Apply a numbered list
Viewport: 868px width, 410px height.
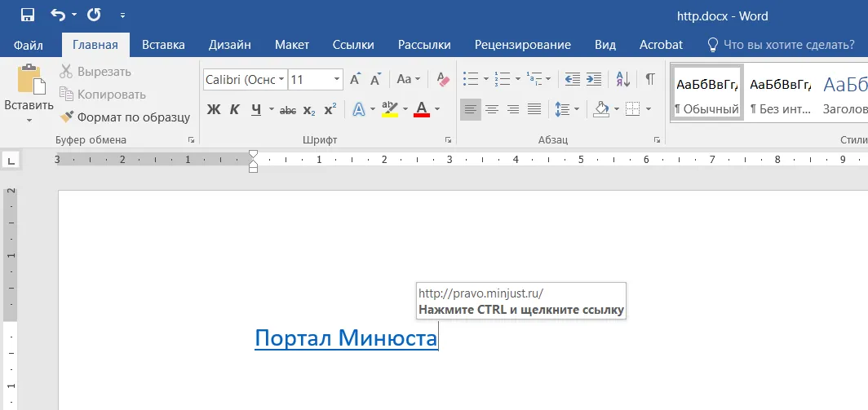click(502, 79)
